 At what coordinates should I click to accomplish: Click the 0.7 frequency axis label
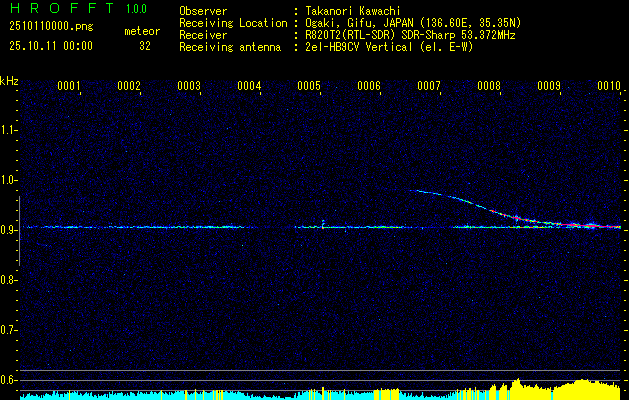coord(7,330)
